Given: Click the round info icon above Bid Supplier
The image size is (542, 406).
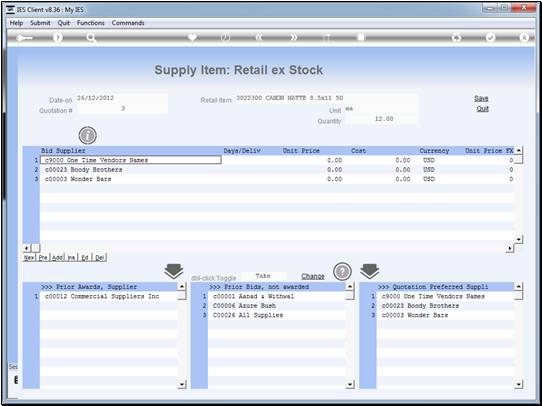Looking at the screenshot, I should [87, 135].
